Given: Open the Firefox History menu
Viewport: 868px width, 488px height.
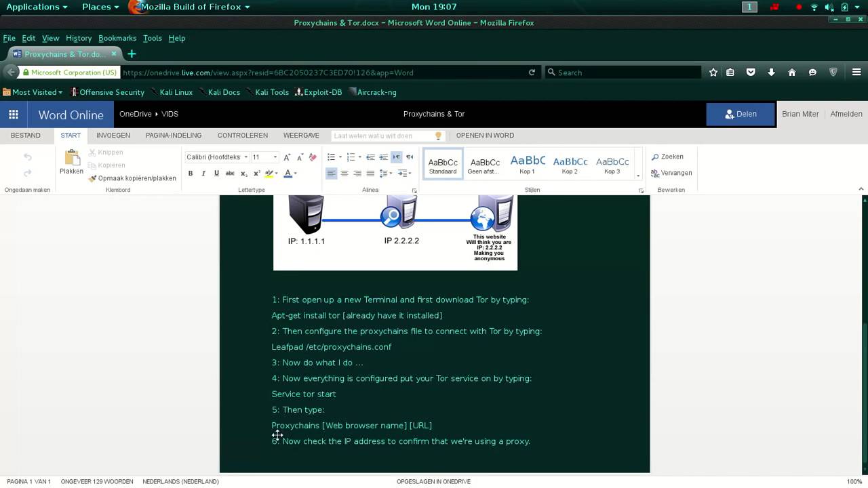Looking at the screenshot, I should tap(79, 38).
